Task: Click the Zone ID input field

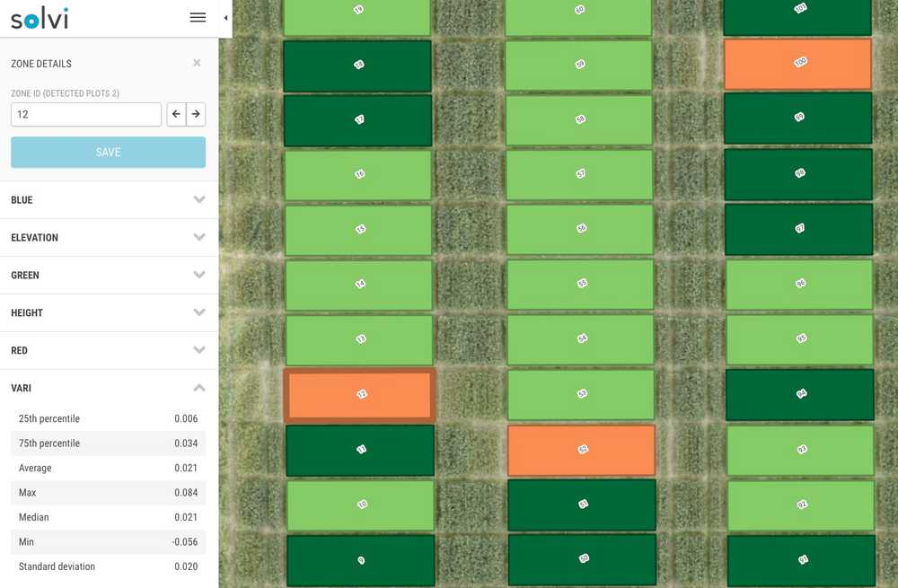Action: point(86,115)
